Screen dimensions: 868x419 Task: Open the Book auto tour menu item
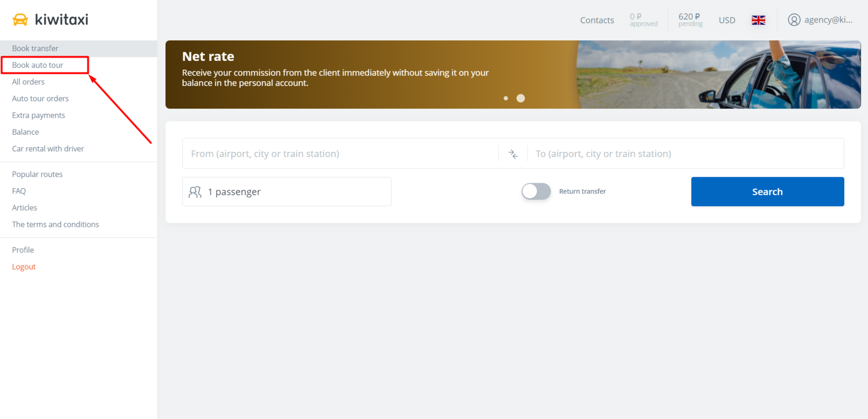pyautogui.click(x=38, y=65)
